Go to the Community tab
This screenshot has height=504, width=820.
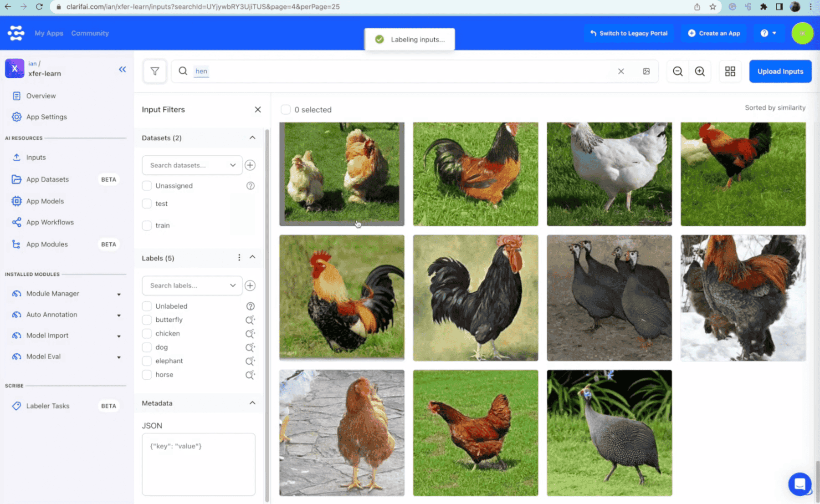point(90,33)
